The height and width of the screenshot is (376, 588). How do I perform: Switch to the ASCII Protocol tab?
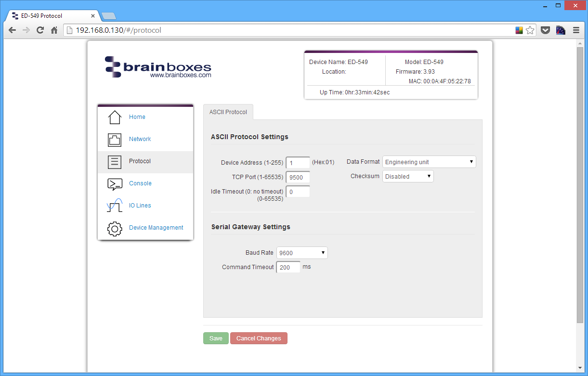[x=228, y=112]
